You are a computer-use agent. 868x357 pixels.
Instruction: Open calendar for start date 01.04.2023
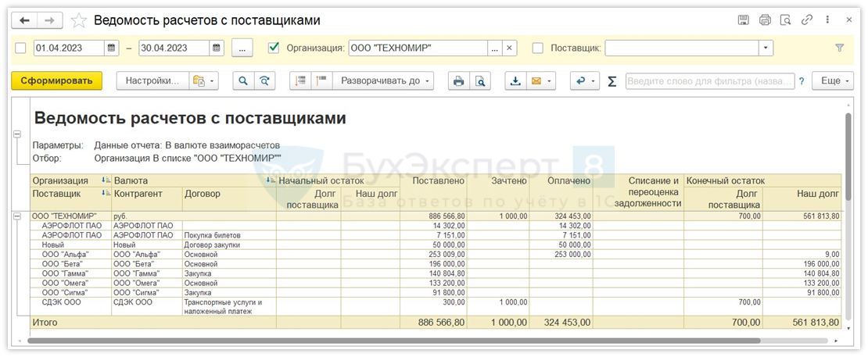(112, 48)
